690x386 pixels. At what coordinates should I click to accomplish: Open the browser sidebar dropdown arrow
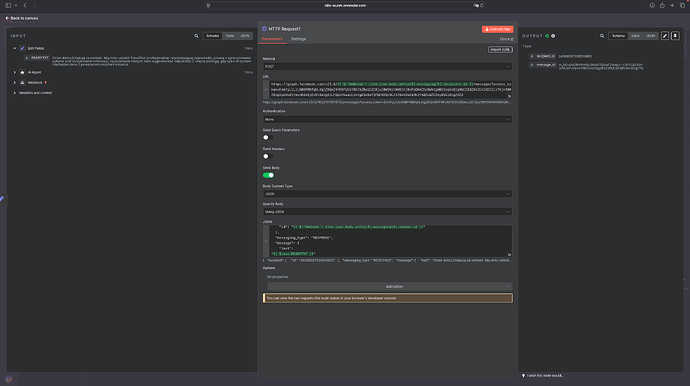coord(16,5)
